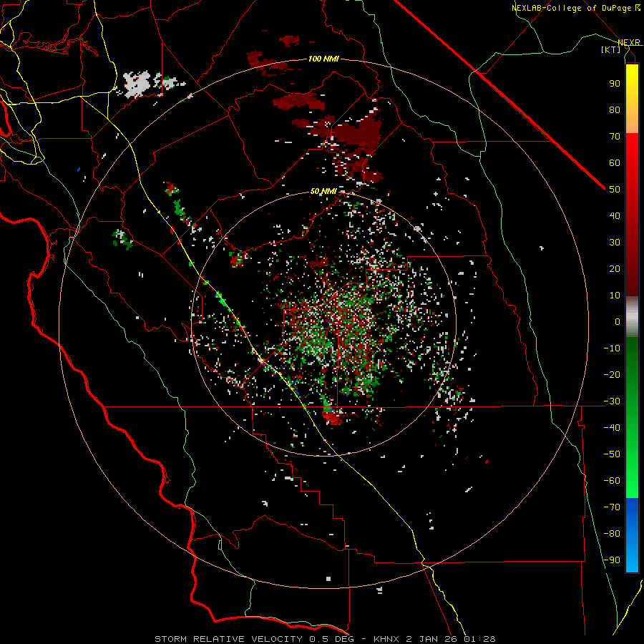Click the 50 NMI range ring label
This screenshot has width=644, height=644.
click(x=323, y=191)
